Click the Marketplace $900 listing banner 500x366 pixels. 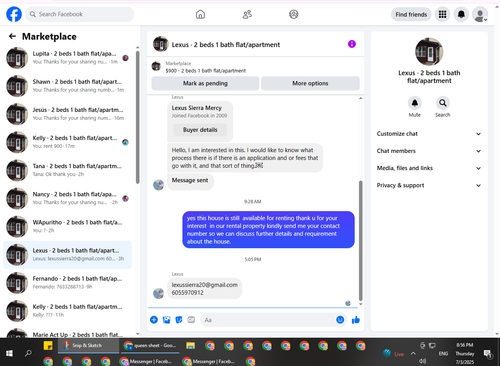pos(255,67)
